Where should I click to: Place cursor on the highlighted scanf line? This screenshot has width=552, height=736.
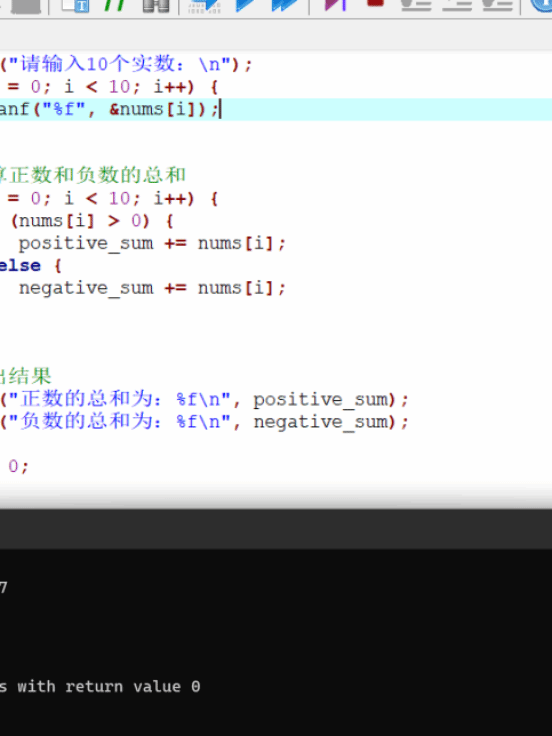(276, 109)
